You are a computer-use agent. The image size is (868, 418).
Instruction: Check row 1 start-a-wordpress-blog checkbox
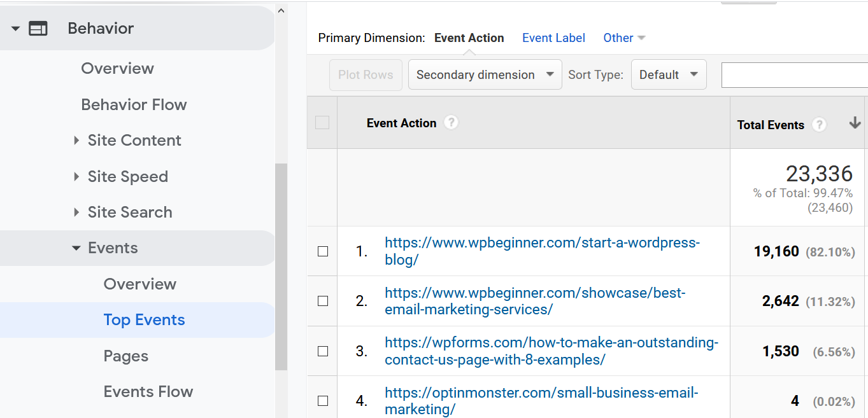(323, 251)
